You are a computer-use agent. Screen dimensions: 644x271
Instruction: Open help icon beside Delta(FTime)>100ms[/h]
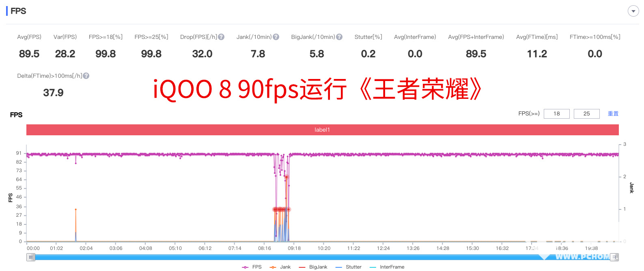point(86,76)
